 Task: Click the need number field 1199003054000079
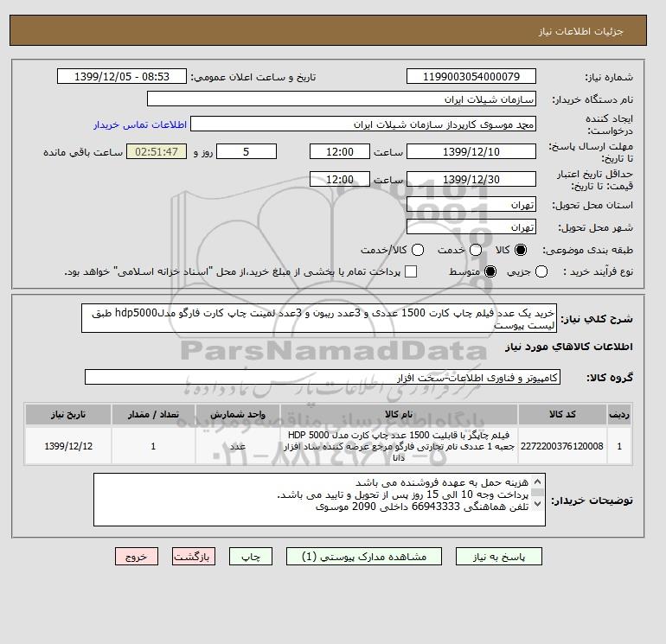[x=471, y=76]
